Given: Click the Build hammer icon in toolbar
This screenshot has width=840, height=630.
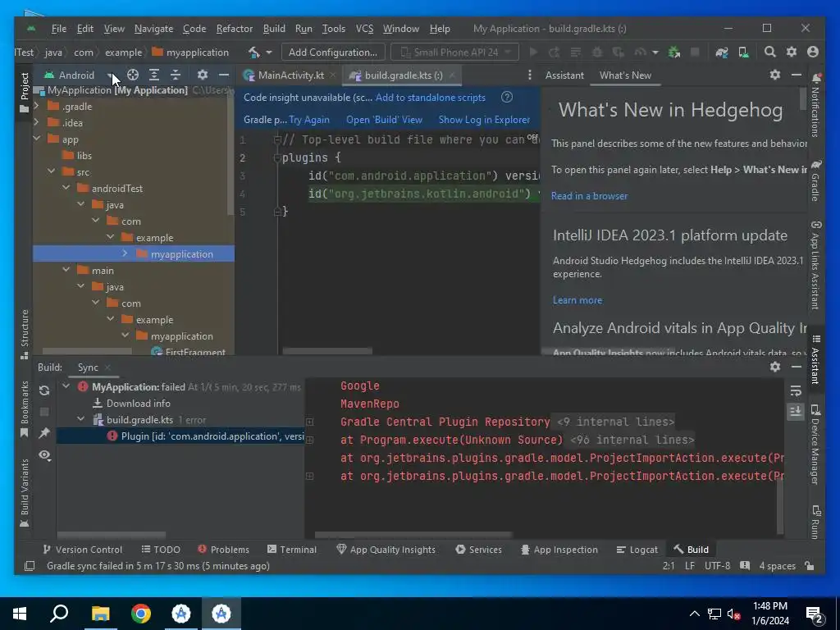Looking at the screenshot, I should coord(254,52).
